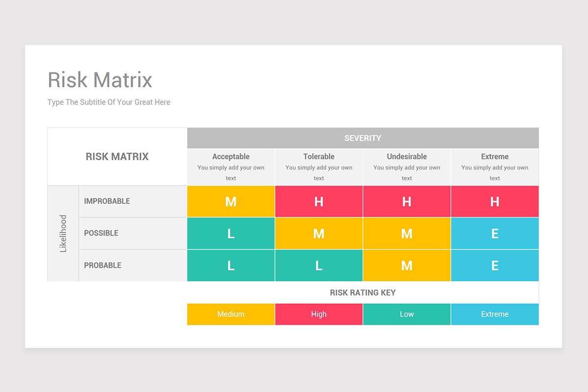Click the pink H cell under Extreme

pos(494,201)
